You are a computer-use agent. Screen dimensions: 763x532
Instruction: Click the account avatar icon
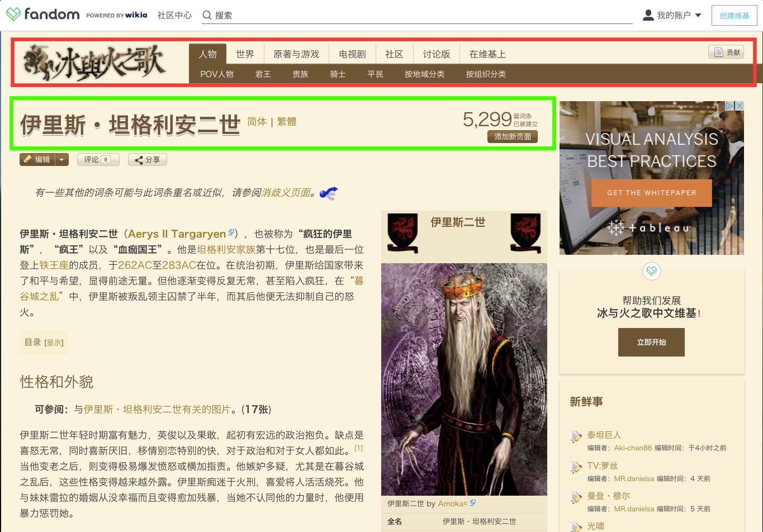pyautogui.click(x=648, y=15)
